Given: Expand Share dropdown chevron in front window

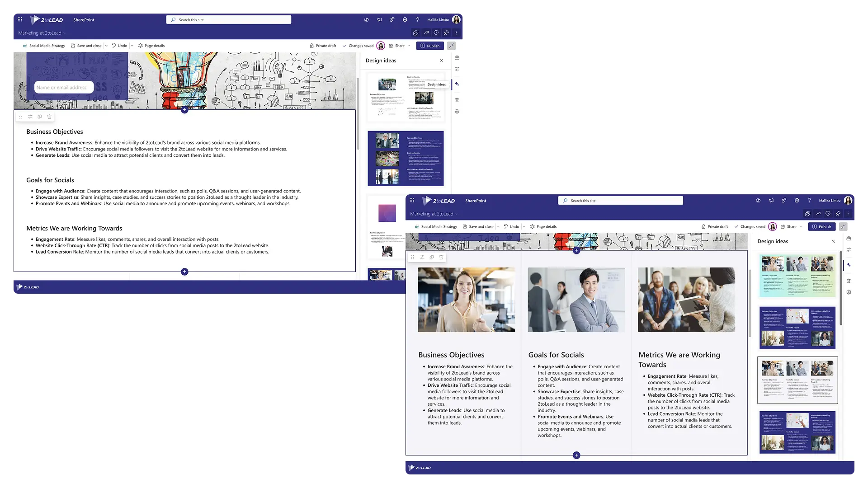Looking at the screenshot, I should click(x=801, y=226).
